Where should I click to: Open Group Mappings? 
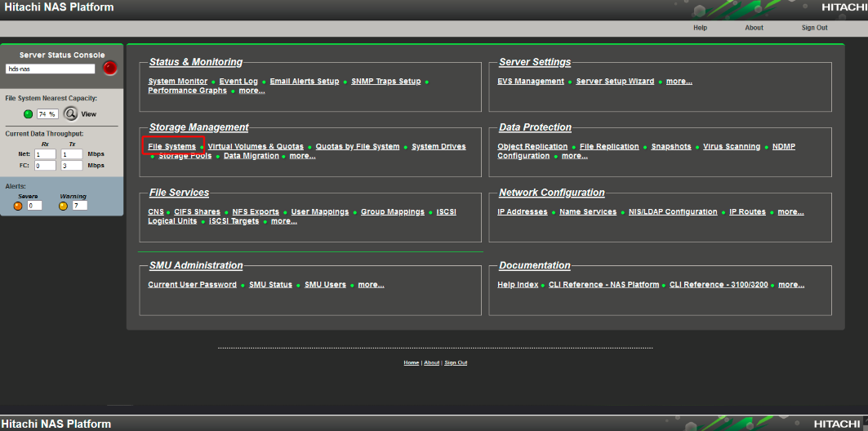coord(393,212)
